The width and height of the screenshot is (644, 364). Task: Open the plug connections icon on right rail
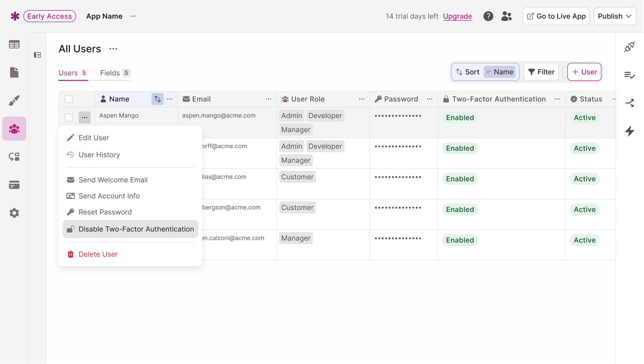(629, 47)
